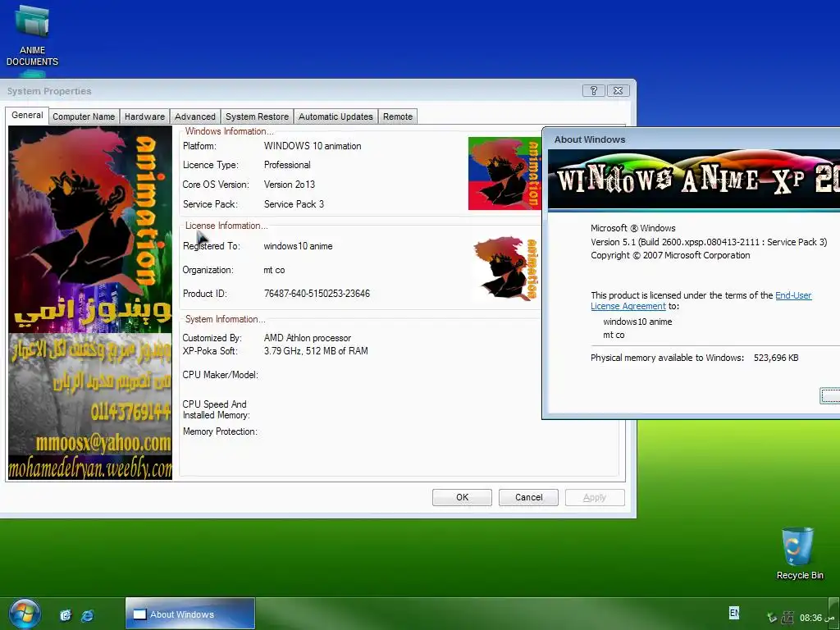Open the Automatic Updates tab

[336, 116]
